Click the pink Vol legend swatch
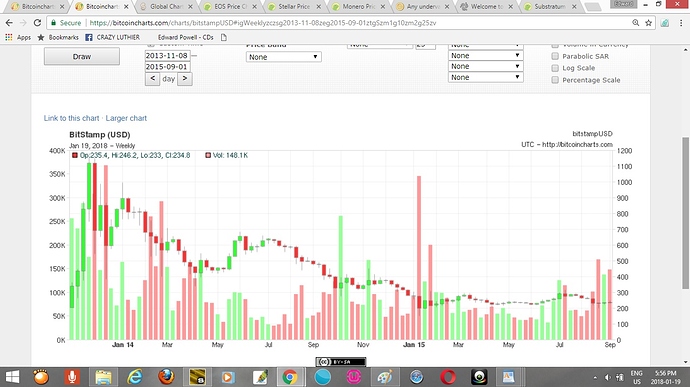This screenshot has width=690, height=387. pos(208,155)
